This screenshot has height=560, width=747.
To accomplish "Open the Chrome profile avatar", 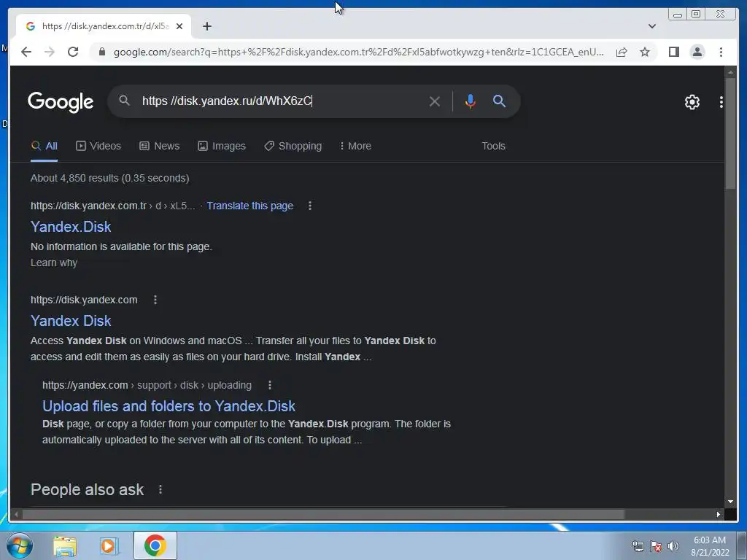I will [697, 52].
